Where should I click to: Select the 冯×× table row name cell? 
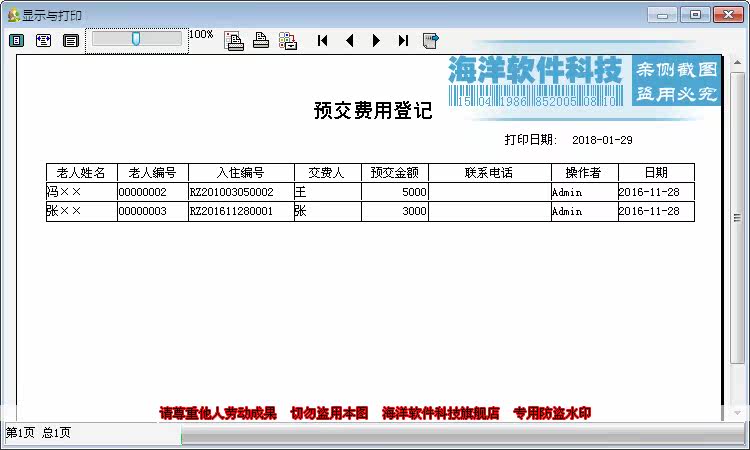pyautogui.click(x=82, y=192)
